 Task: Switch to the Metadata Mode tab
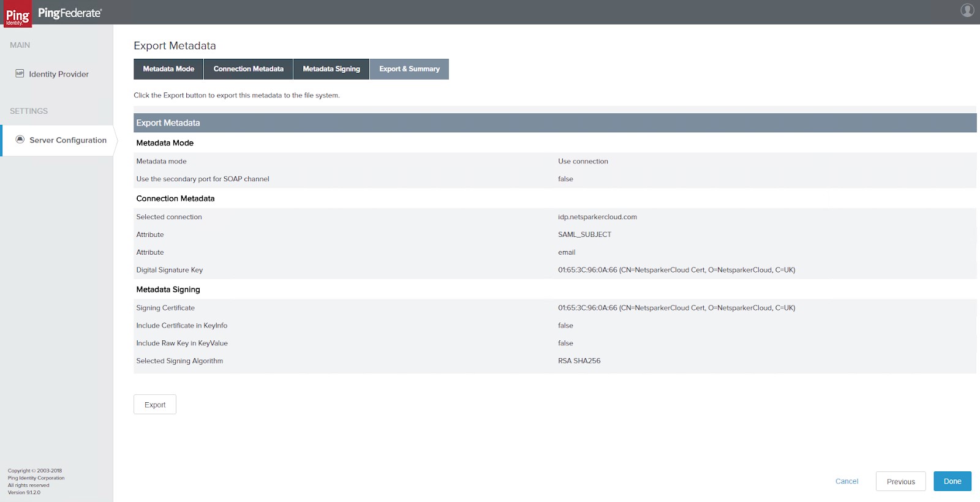168,69
